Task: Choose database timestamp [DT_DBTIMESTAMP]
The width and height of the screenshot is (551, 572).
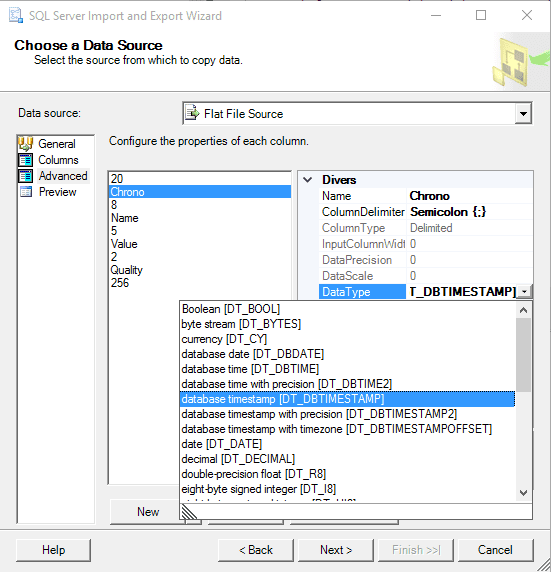Action: pyautogui.click(x=347, y=399)
